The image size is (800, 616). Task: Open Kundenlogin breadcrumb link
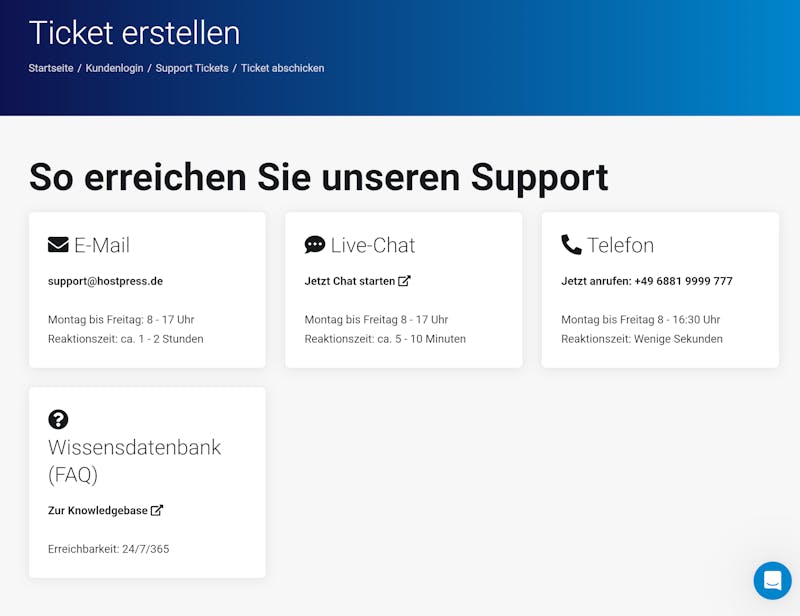click(x=114, y=68)
